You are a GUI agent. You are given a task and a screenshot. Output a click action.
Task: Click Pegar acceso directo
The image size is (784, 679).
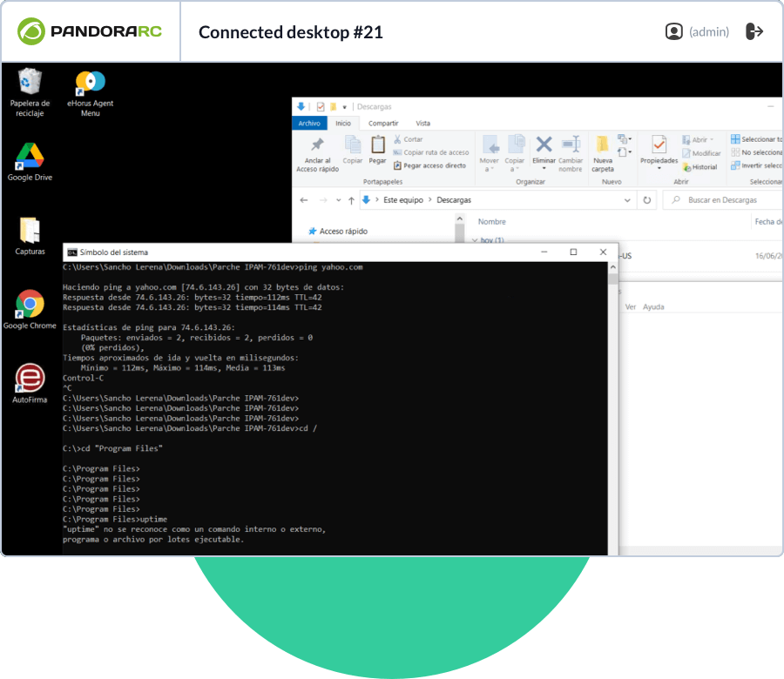(x=429, y=165)
